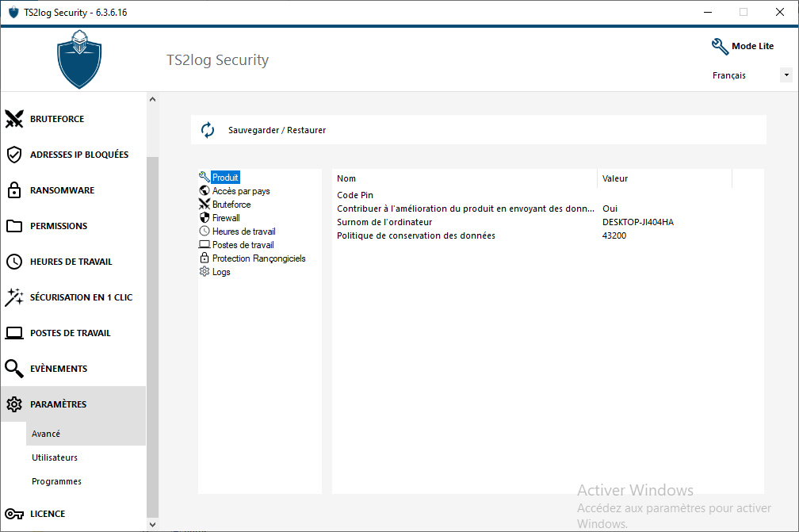
Task: Open Programmes settings submenu
Action: pos(56,481)
